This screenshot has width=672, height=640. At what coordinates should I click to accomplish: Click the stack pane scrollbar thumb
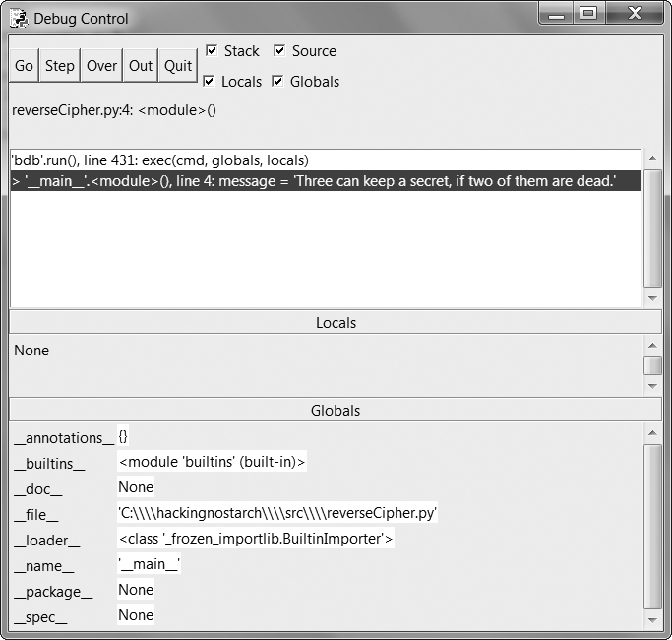point(652,227)
